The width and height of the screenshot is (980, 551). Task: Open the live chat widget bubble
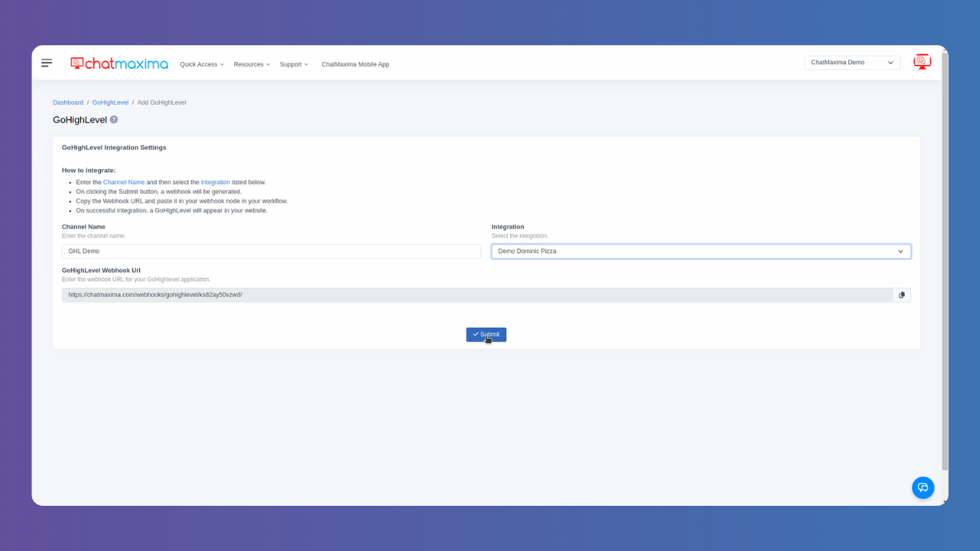(923, 487)
